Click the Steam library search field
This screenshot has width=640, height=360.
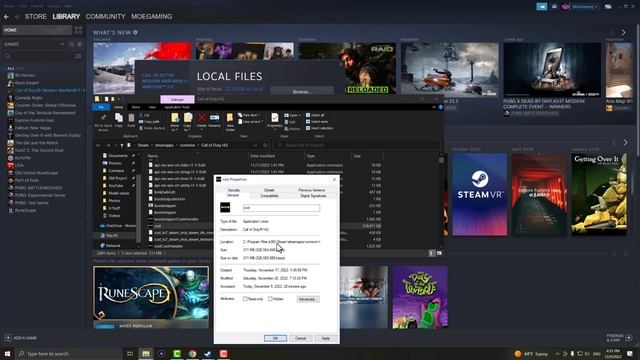(38, 56)
